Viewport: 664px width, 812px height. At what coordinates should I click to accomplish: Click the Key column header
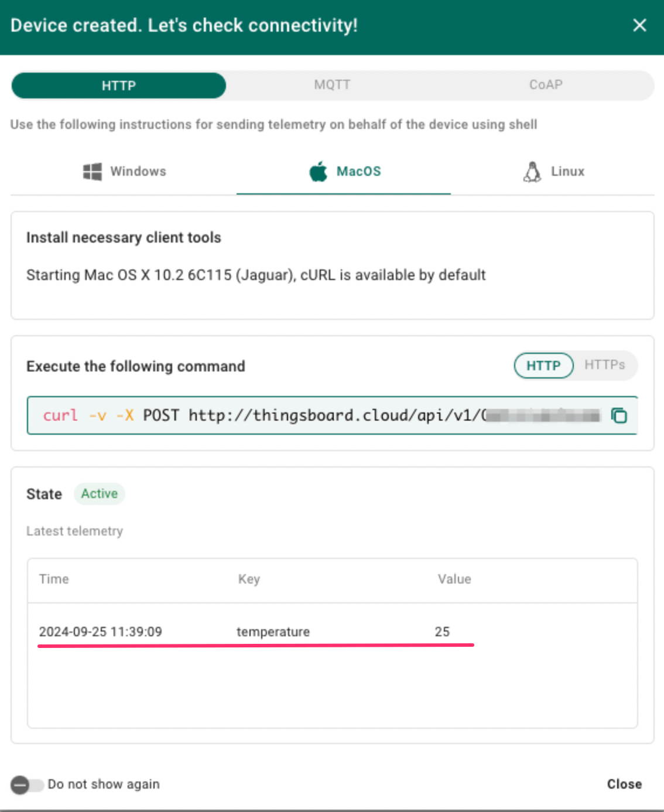(x=249, y=579)
